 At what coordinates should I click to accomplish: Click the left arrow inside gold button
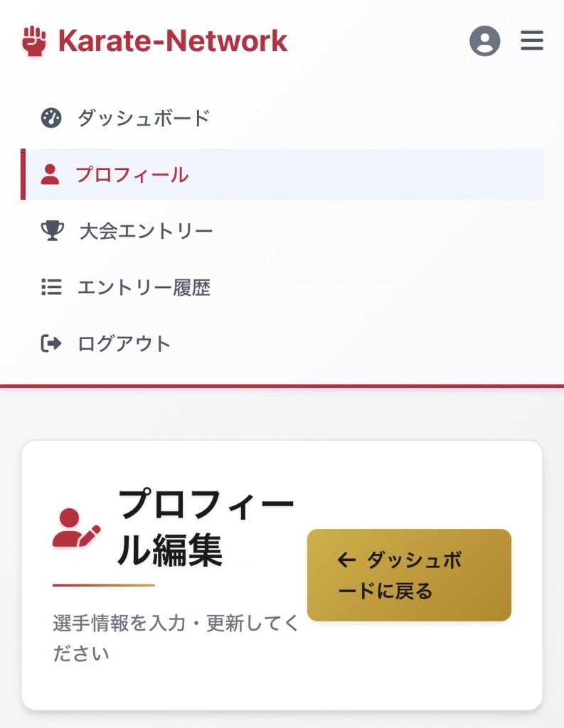(x=346, y=560)
